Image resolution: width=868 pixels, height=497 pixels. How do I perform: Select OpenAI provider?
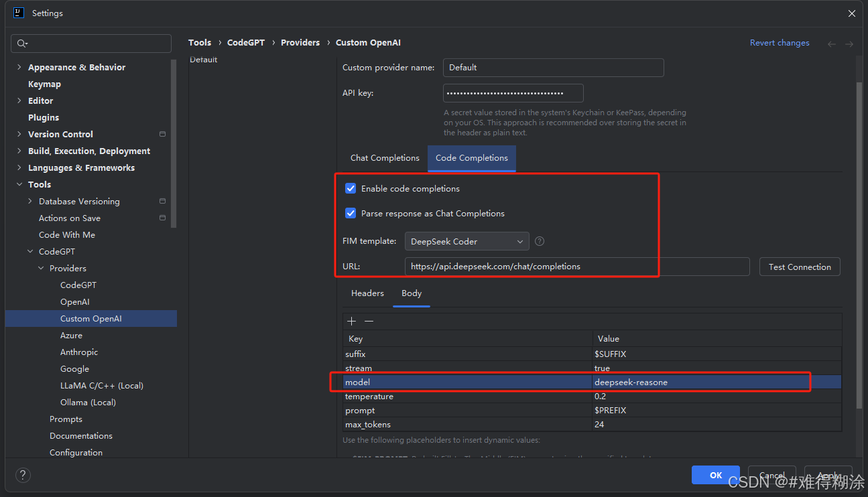pyautogui.click(x=74, y=301)
